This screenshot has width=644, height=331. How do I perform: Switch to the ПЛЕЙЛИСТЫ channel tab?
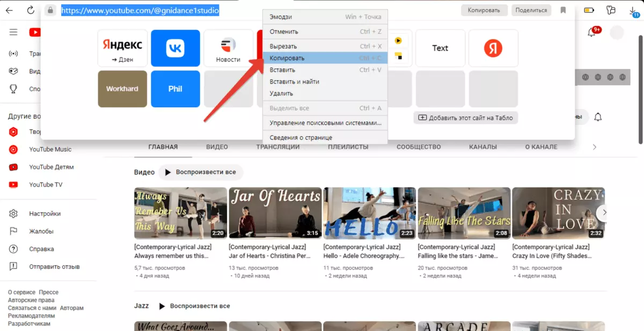tap(348, 147)
